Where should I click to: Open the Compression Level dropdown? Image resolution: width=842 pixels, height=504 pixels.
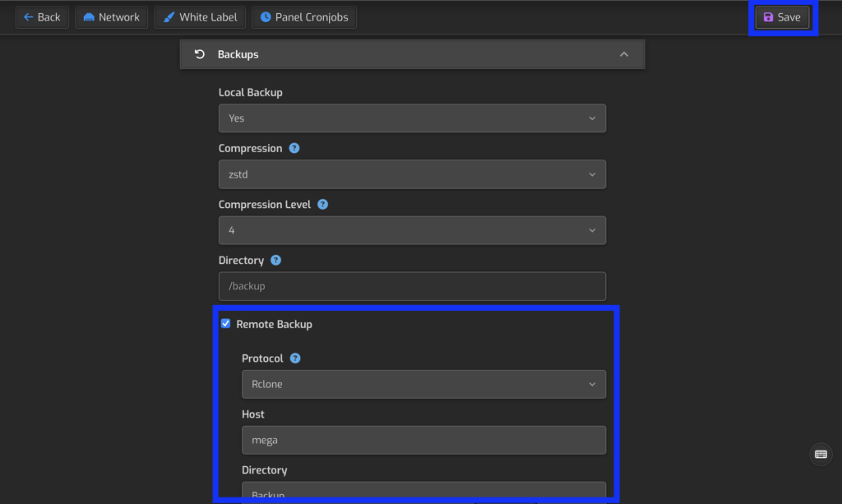412,230
